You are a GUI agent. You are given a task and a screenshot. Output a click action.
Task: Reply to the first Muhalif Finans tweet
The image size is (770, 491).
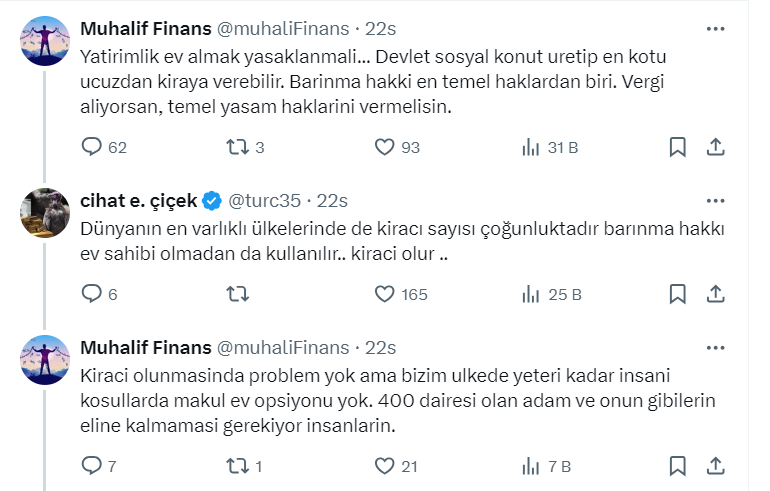pyautogui.click(x=91, y=148)
